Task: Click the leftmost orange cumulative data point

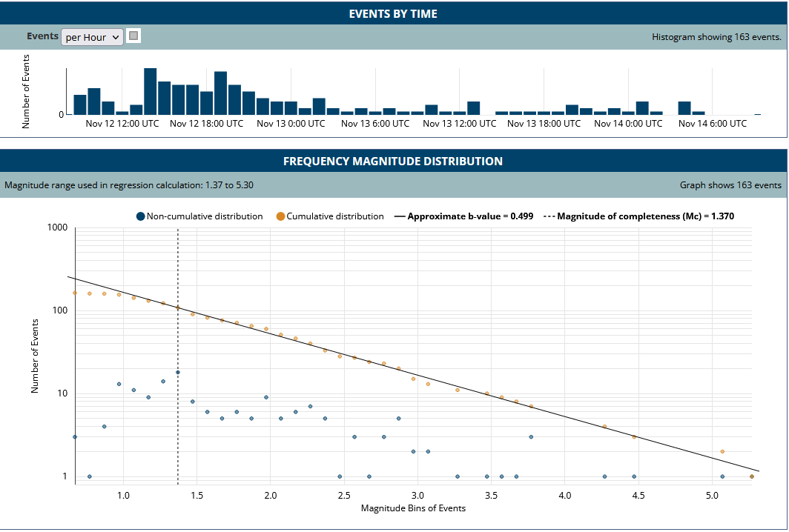Action: coord(75,293)
